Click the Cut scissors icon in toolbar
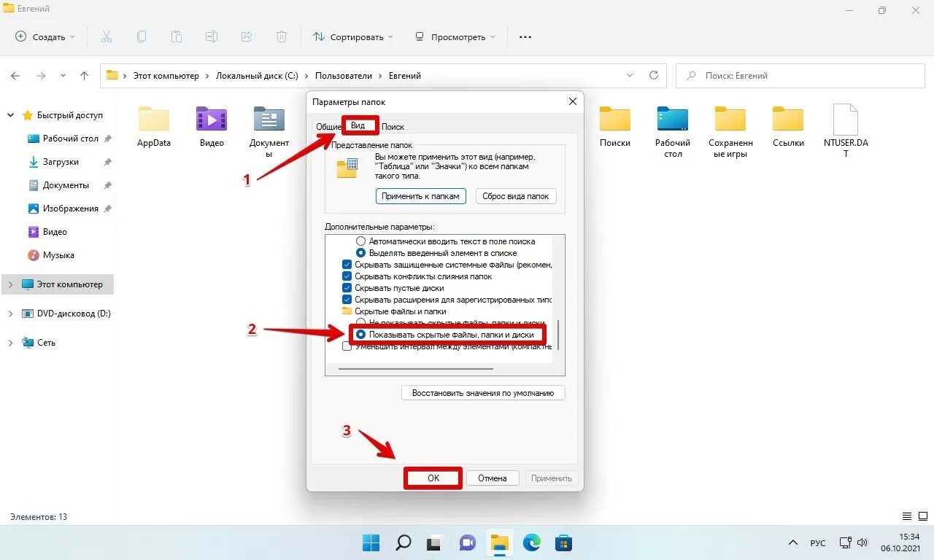 [106, 36]
